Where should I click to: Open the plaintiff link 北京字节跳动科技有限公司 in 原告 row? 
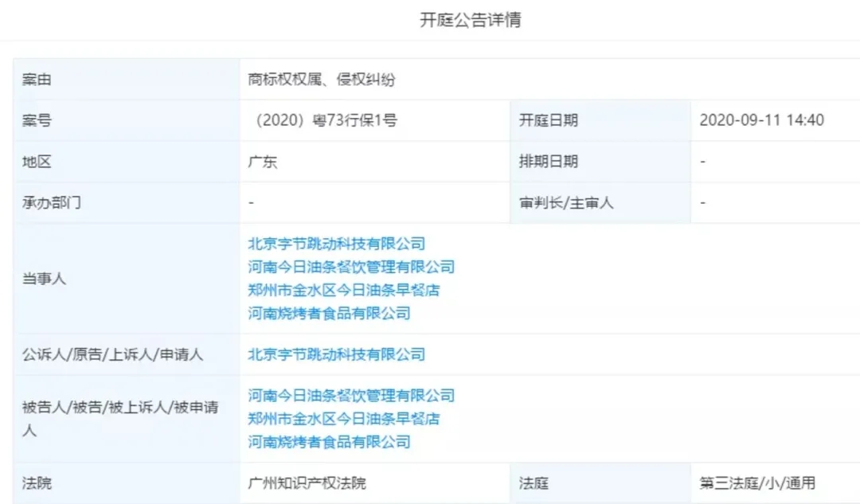(x=336, y=354)
